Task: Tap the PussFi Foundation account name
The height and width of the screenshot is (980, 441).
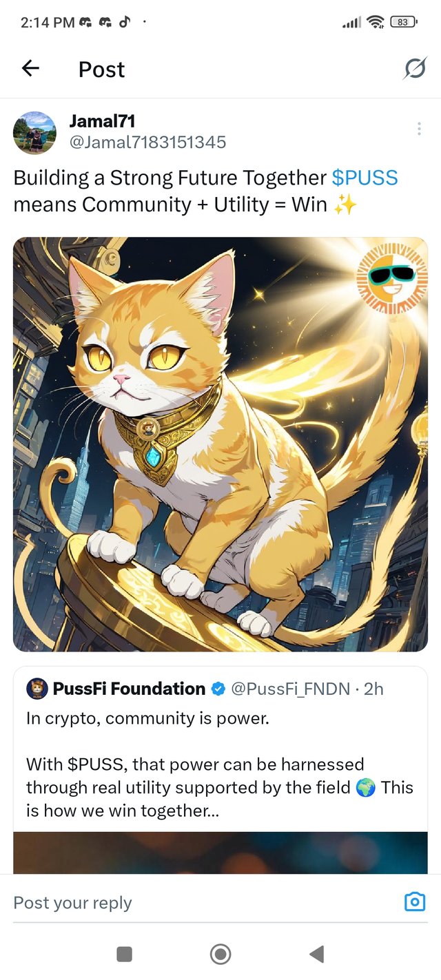Action: click(129, 689)
